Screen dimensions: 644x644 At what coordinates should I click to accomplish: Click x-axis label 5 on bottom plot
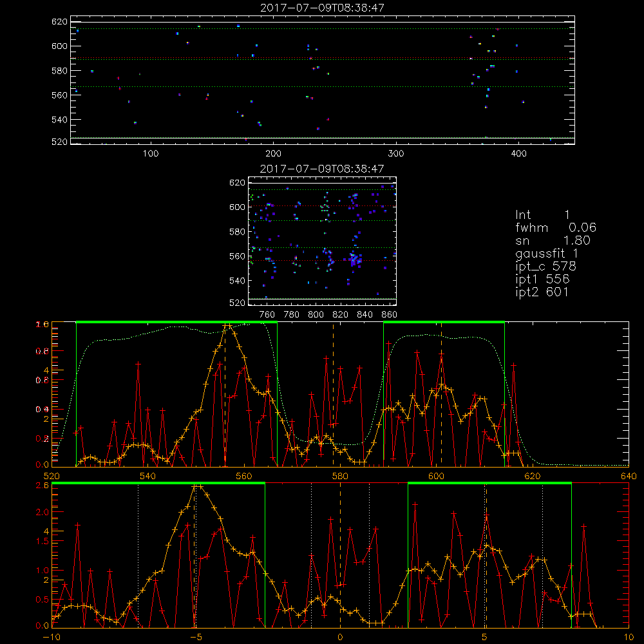(x=484, y=637)
